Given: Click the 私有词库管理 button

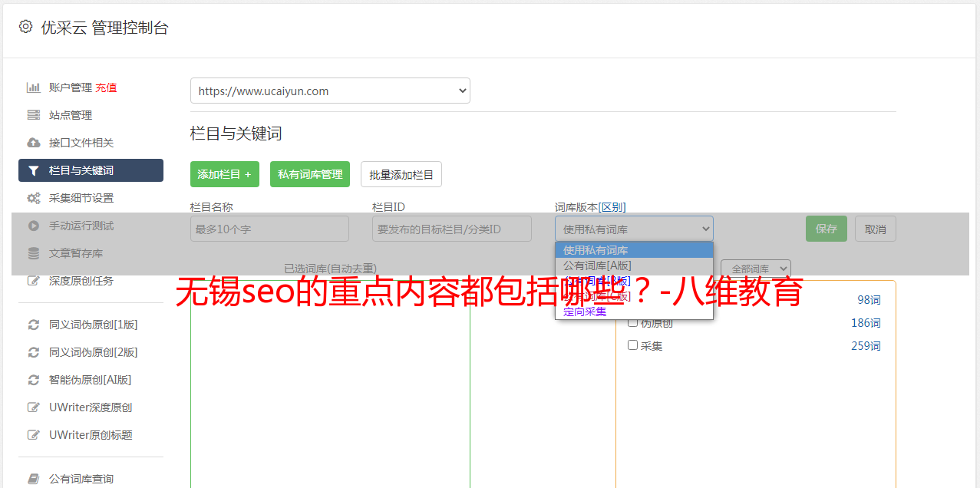Looking at the screenshot, I should coord(310,174).
